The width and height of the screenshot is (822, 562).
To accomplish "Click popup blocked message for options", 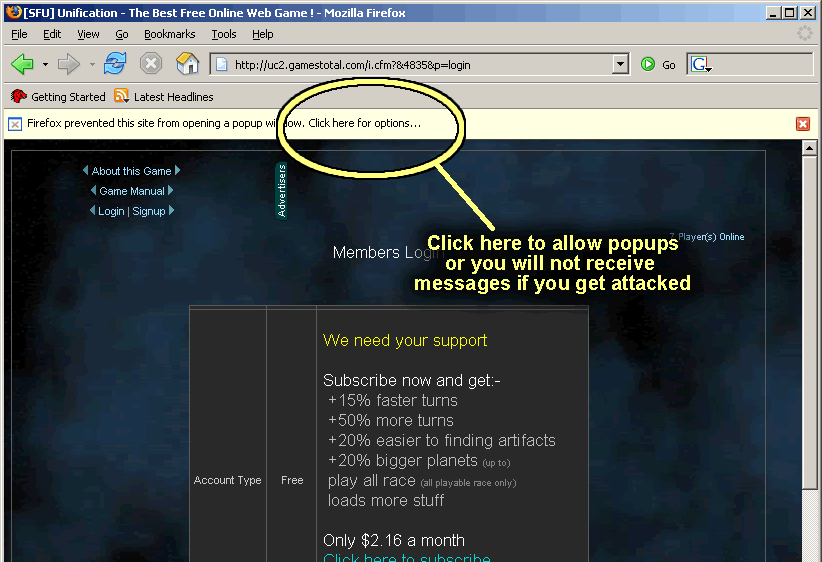I will [x=223, y=124].
